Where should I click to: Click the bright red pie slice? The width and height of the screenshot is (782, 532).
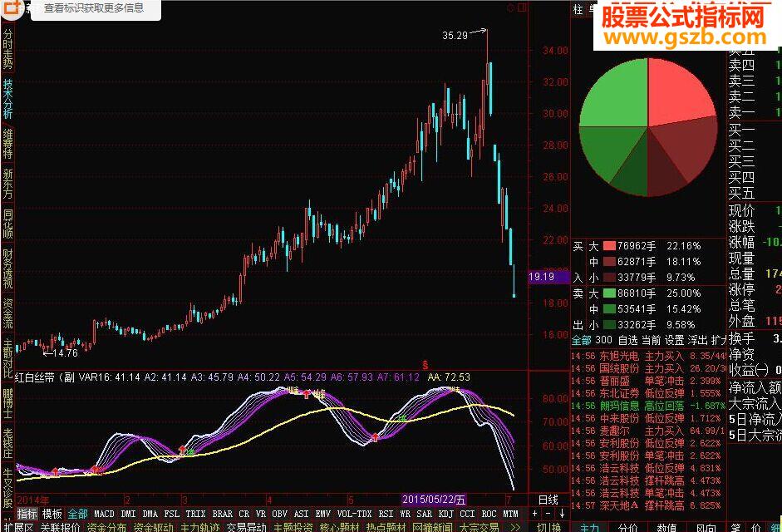[x=677, y=94]
